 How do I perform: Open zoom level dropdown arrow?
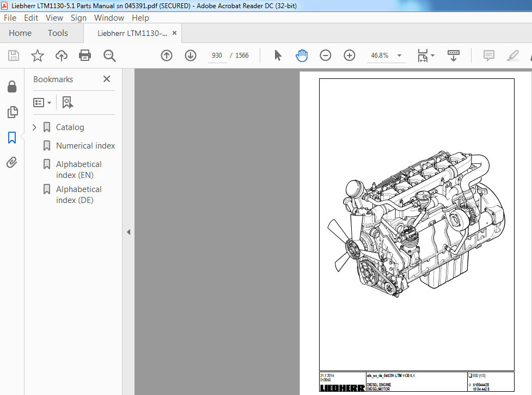(399, 55)
